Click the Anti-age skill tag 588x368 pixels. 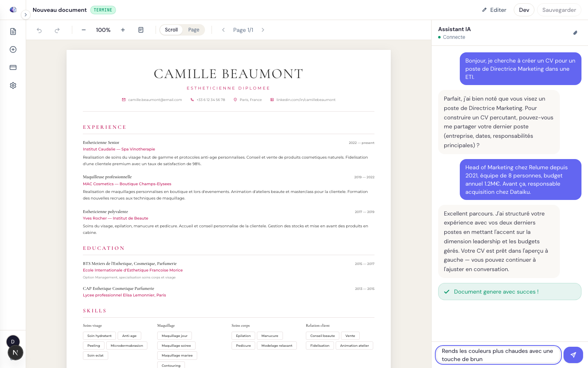(x=129, y=336)
